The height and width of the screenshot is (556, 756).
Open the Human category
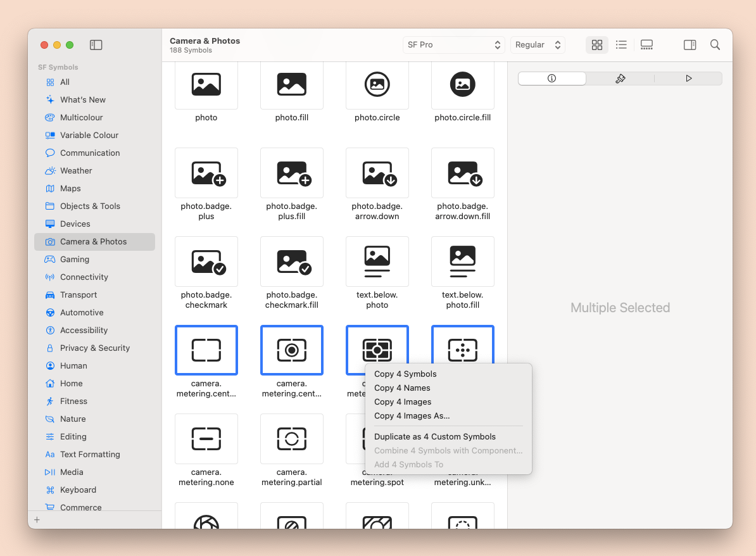tap(94, 365)
